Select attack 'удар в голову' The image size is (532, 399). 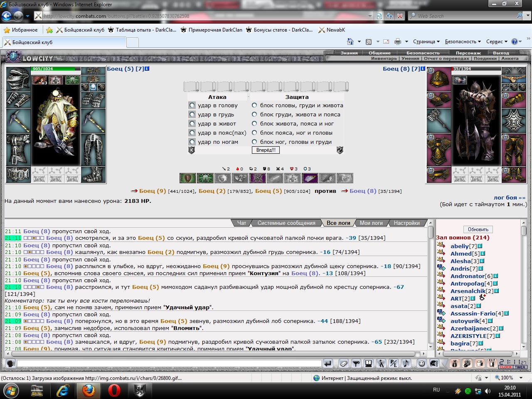[192, 105]
